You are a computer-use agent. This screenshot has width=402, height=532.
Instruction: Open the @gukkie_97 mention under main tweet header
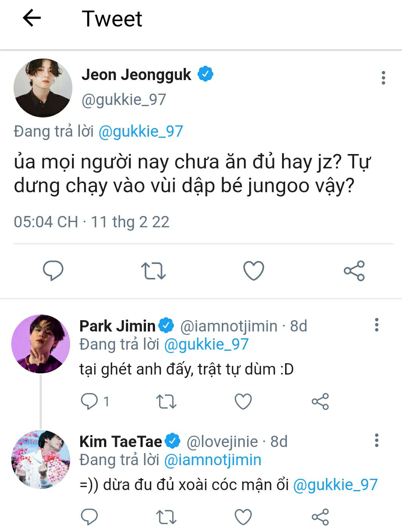(x=141, y=131)
